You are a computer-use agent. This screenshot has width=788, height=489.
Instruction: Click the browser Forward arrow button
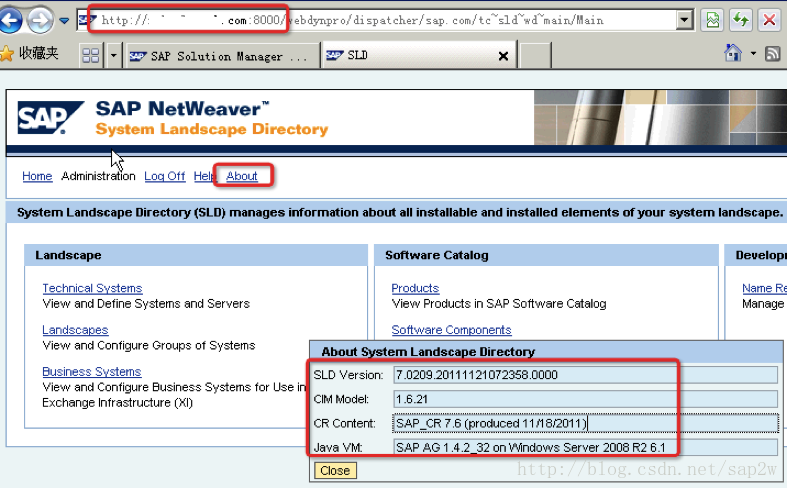(x=40, y=21)
